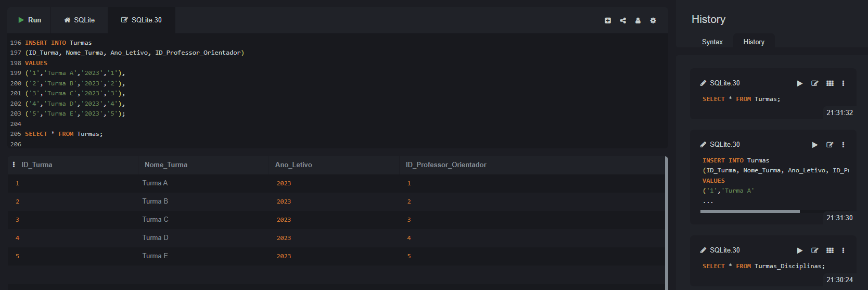Open more options for Turmas_Disciplinas history entry
Image resolution: width=868 pixels, height=290 pixels.
(x=844, y=250)
